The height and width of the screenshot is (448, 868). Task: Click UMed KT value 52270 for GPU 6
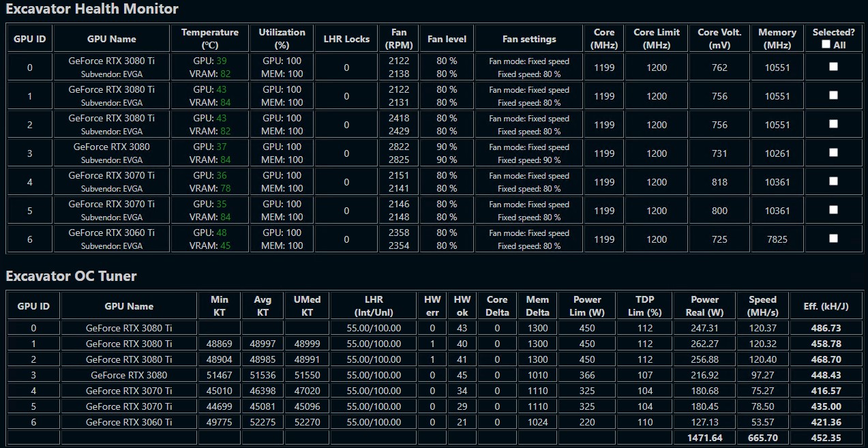[307, 422]
